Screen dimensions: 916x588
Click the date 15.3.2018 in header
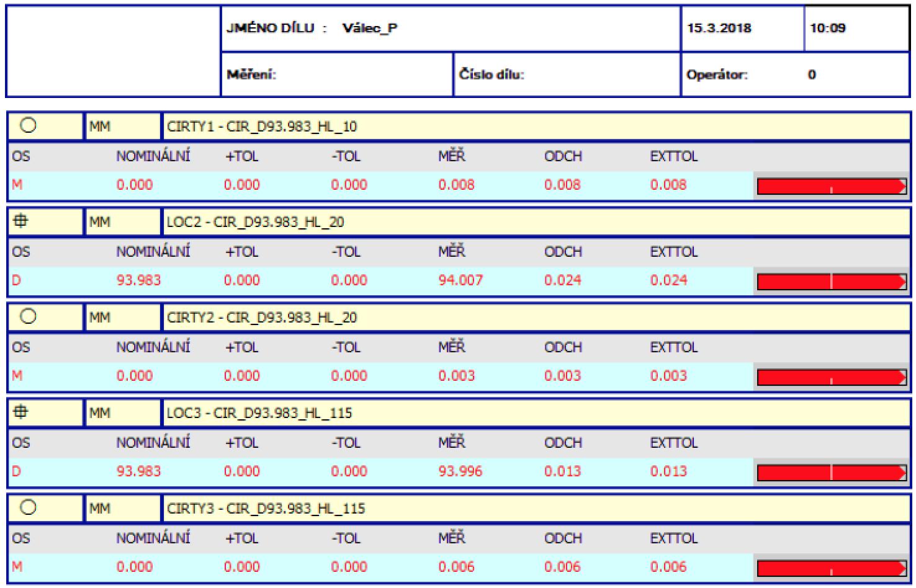(719, 28)
